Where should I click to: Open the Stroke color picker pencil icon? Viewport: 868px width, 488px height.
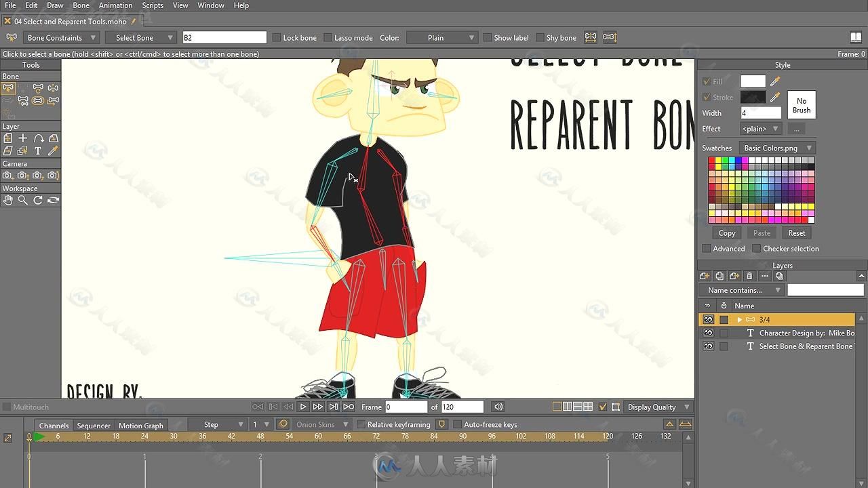click(775, 97)
